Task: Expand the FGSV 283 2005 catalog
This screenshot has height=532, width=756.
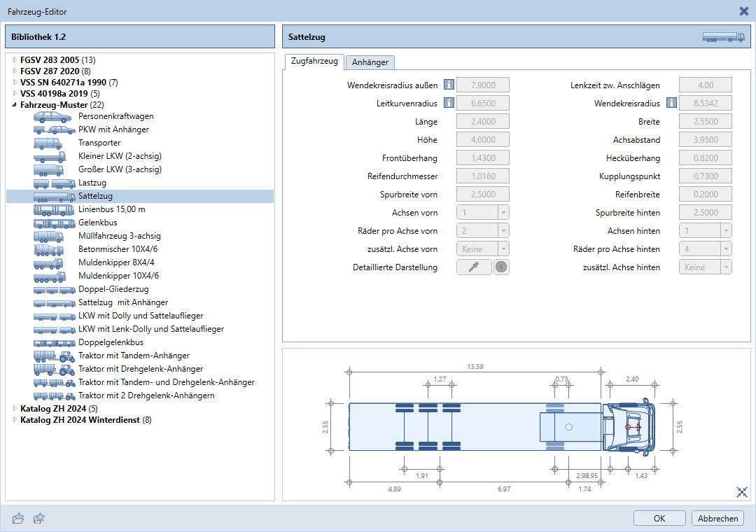Action: (x=15, y=59)
